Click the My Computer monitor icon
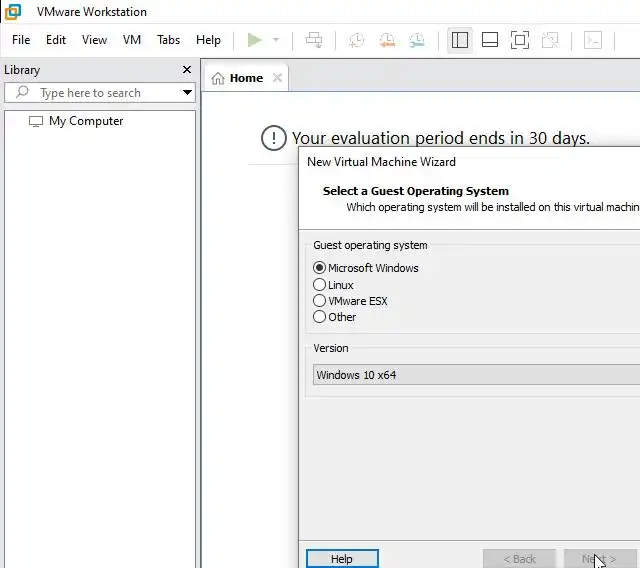The height and width of the screenshot is (568, 640). pos(36,121)
